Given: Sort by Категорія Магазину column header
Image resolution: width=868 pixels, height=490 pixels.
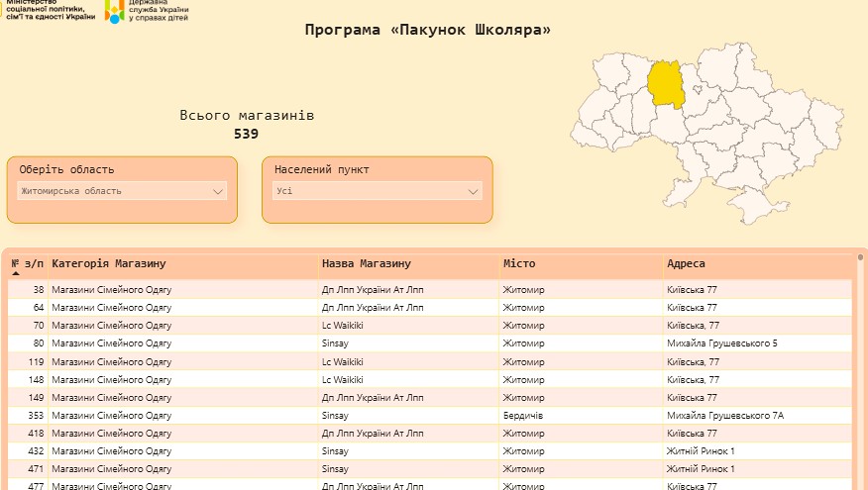Looking at the screenshot, I should (109, 263).
